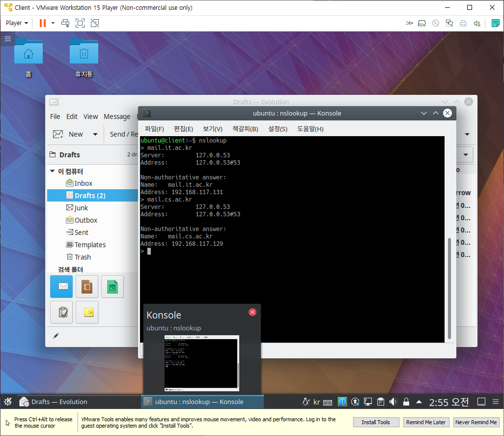504x436 pixels.
Task: Click Install Tools button
Action: [x=376, y=422]
